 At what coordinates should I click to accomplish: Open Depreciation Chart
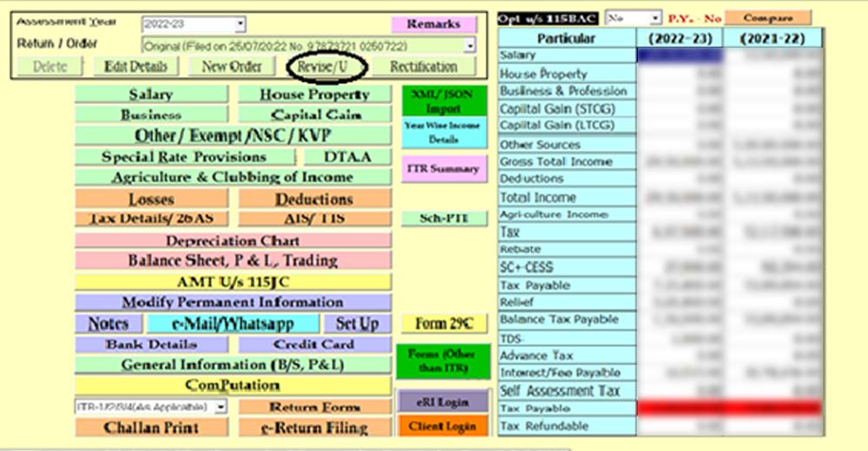point(233,240)
